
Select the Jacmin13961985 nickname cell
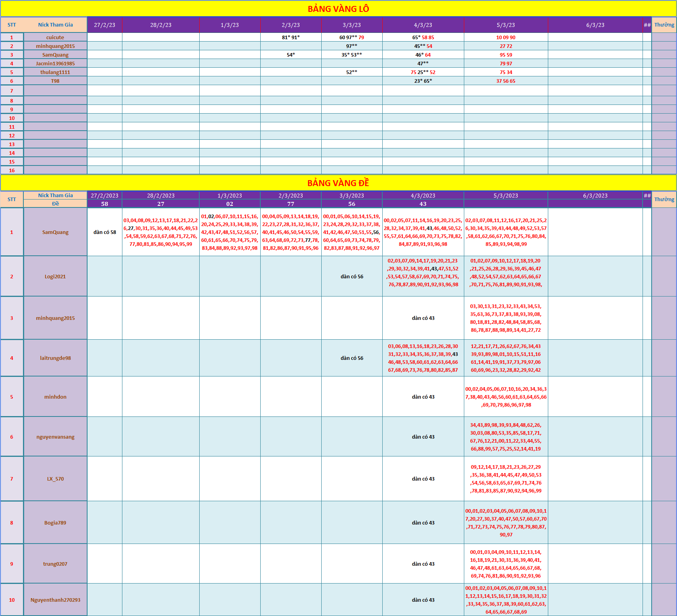click(x=55, y=63)
